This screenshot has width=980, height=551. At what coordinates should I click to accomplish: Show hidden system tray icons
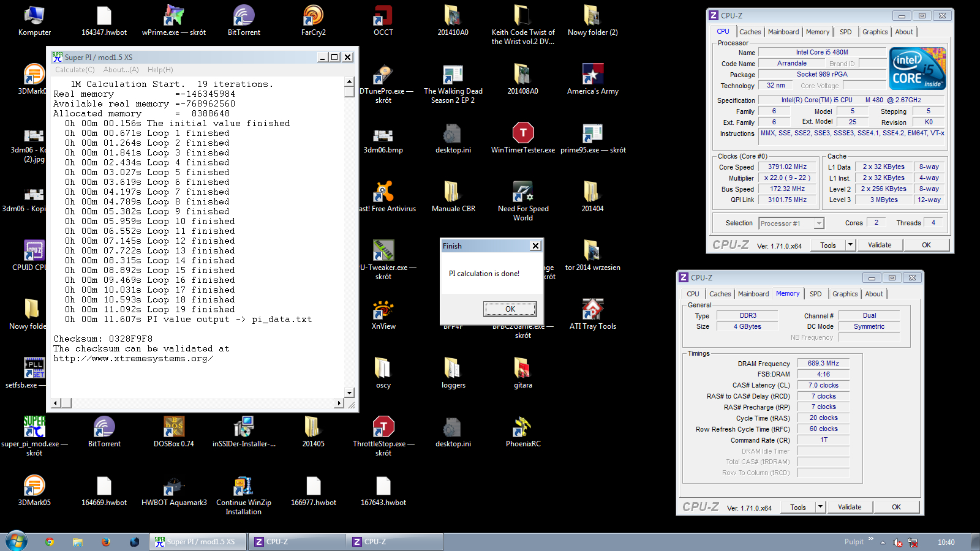[883, 542]
